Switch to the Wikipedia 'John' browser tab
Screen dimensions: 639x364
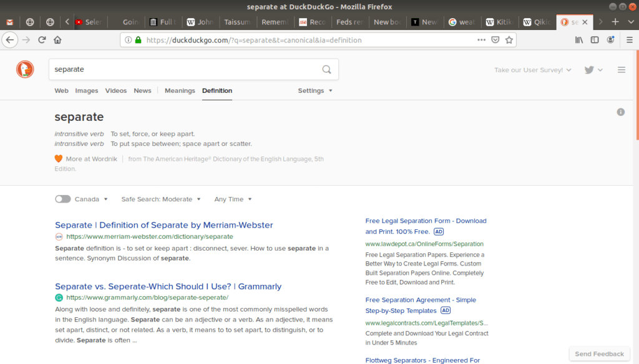[x=200, y=22]
